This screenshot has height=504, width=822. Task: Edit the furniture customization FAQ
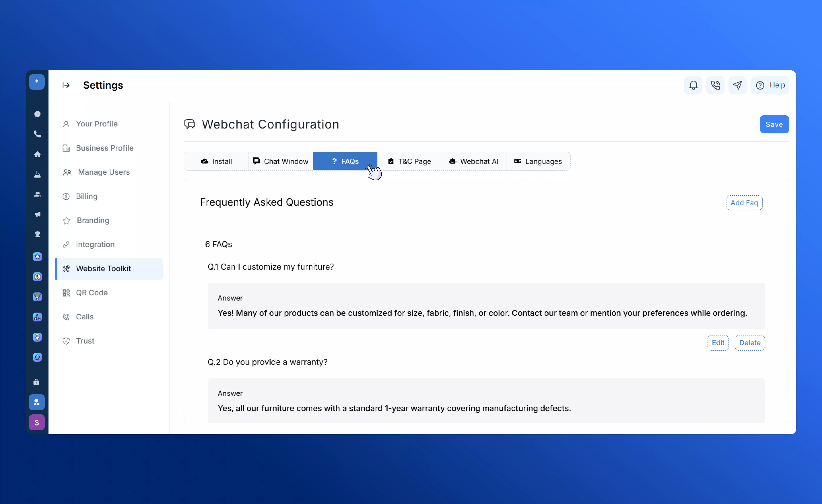[718, 343]
